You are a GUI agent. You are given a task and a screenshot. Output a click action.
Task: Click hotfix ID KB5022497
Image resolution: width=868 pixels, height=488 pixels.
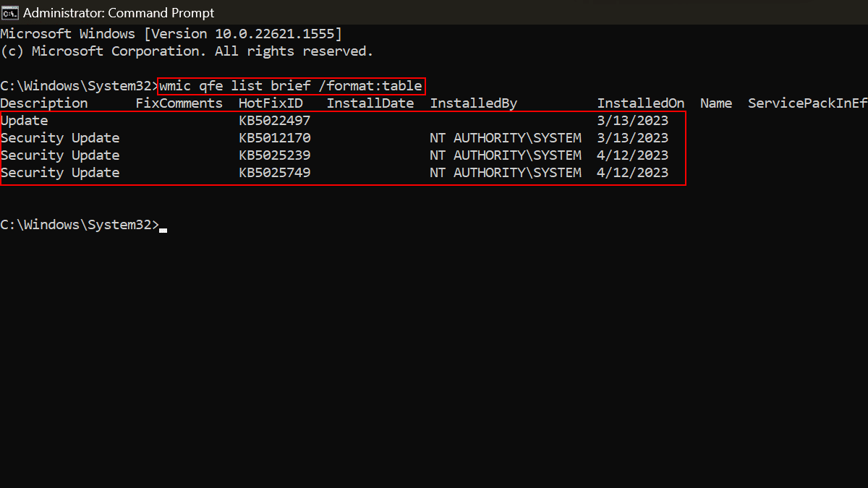tap(275, 121)
